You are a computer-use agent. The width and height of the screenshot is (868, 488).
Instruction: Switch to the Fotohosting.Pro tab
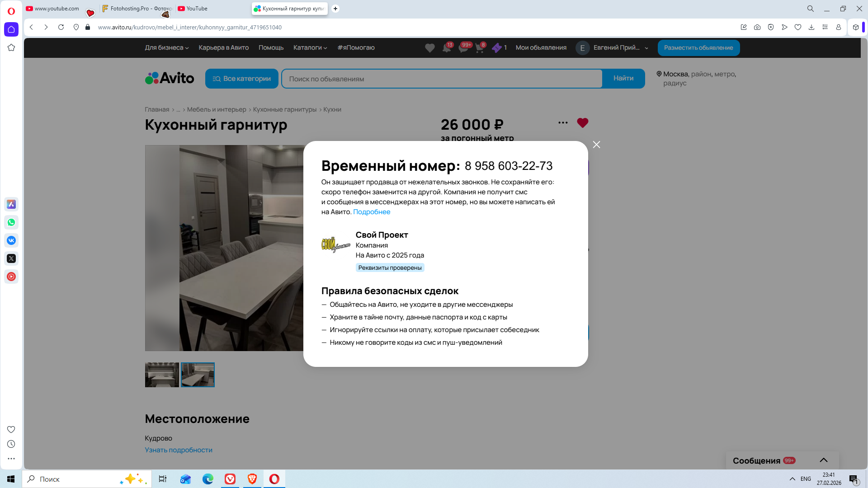pyautogui.click(x=137, y=9)
